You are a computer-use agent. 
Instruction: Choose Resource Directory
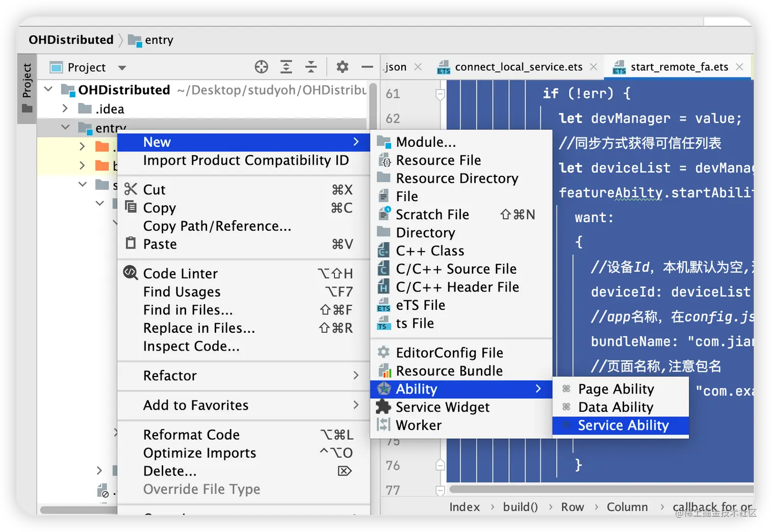(x=461, y=178)
